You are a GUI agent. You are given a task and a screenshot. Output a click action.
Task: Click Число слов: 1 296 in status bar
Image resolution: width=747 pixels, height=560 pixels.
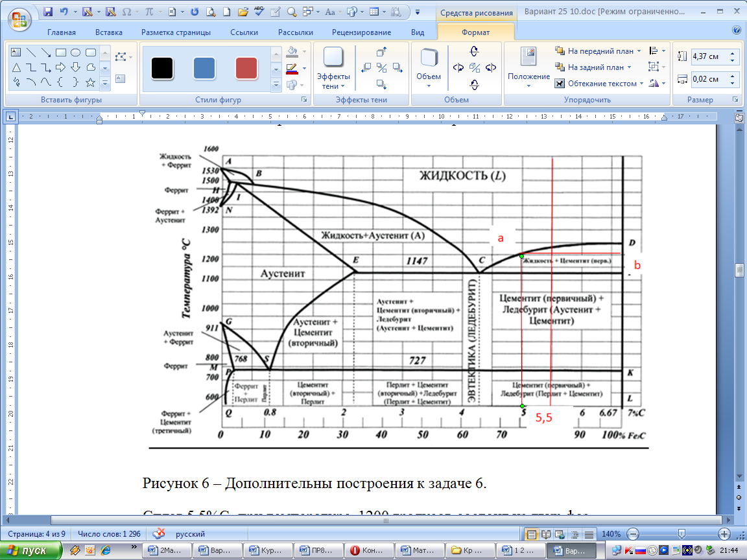click(109, 534)
